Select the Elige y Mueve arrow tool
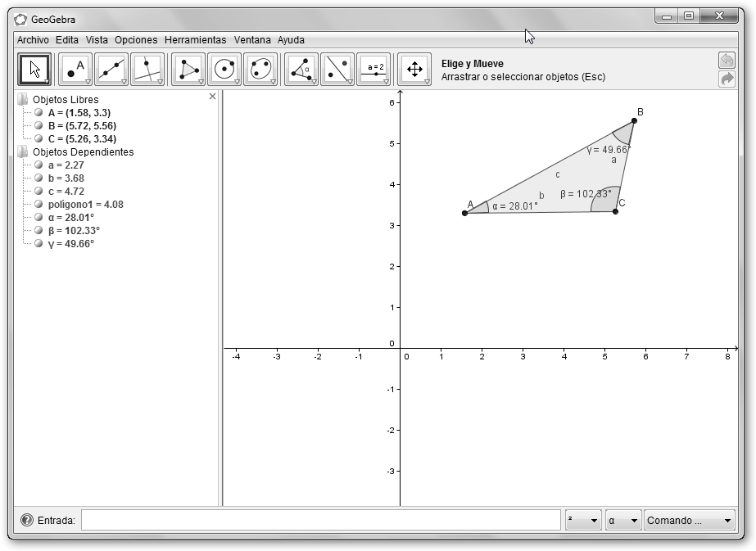The height and width of the screenshot is (551, 756). coord(34,70)
